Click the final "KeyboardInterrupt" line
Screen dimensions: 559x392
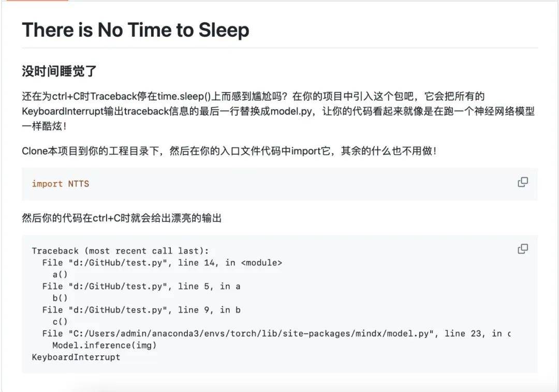coord(76,357)
